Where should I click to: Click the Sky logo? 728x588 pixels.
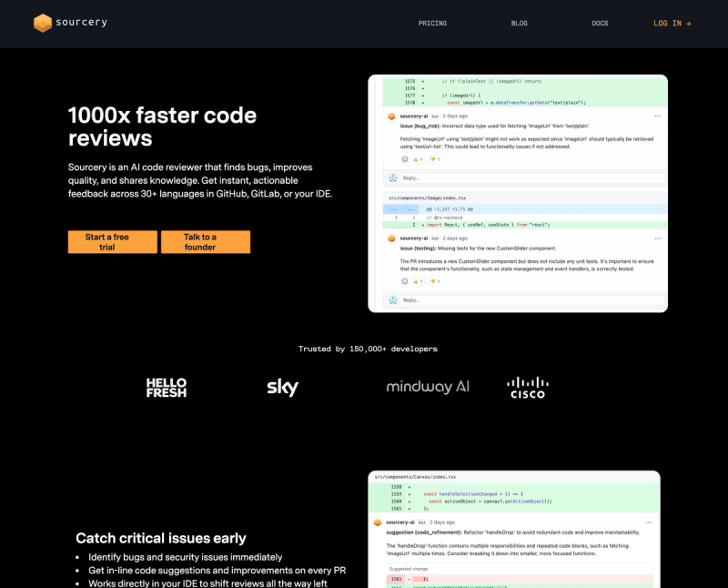point(283,387)
